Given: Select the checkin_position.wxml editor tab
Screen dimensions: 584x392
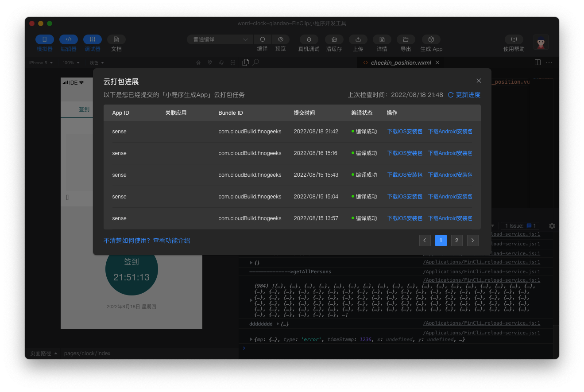Looking at the screenshot, I should tap(401, 63).
